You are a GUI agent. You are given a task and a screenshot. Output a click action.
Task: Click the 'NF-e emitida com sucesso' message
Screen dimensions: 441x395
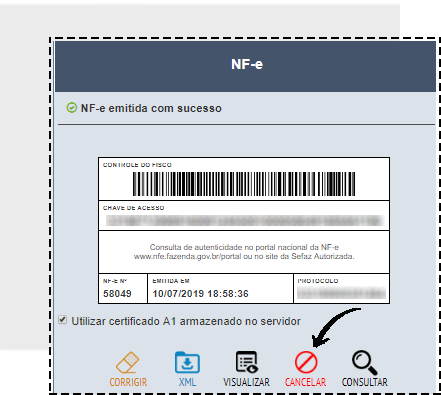151,108
